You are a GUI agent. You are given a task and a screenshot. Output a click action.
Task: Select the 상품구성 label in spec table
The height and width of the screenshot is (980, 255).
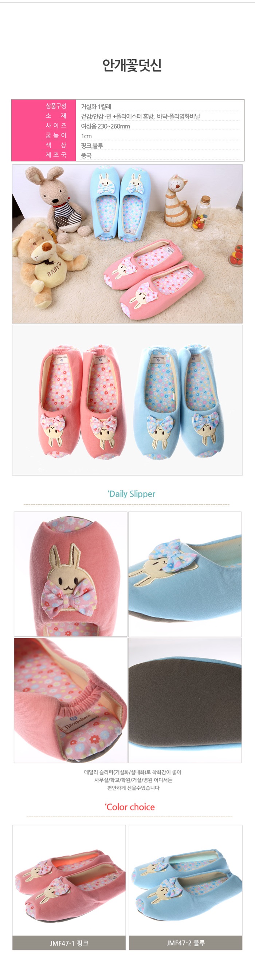click(56, 106)
